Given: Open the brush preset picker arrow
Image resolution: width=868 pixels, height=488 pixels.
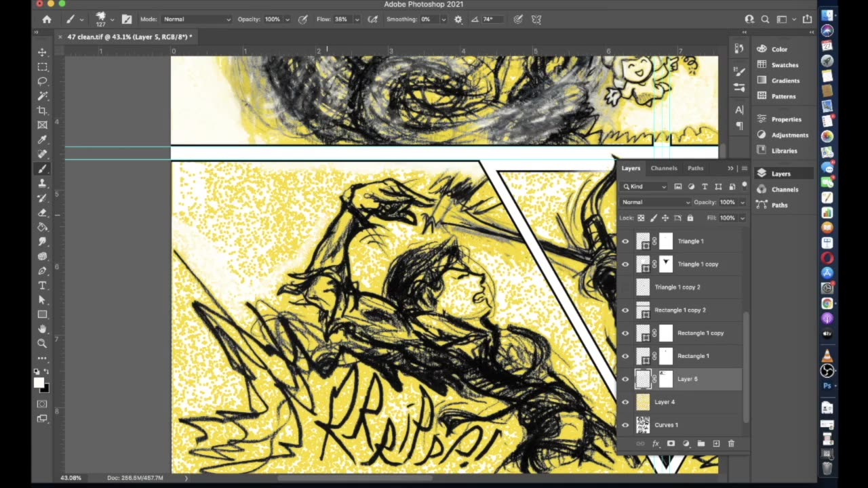Looking at the screenshot, I should click(x=113, y=19).
